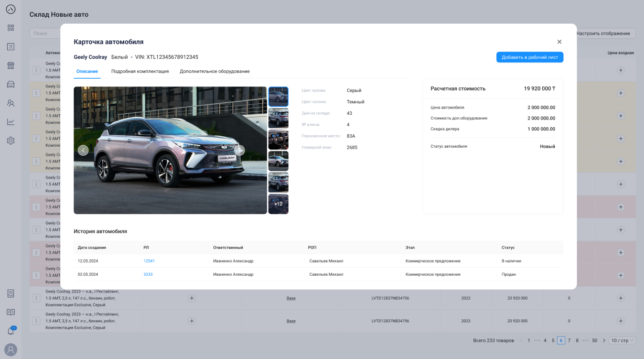Click the Поиск search field
The height and width of the screenshot is (359, 644).
point(45,34)
